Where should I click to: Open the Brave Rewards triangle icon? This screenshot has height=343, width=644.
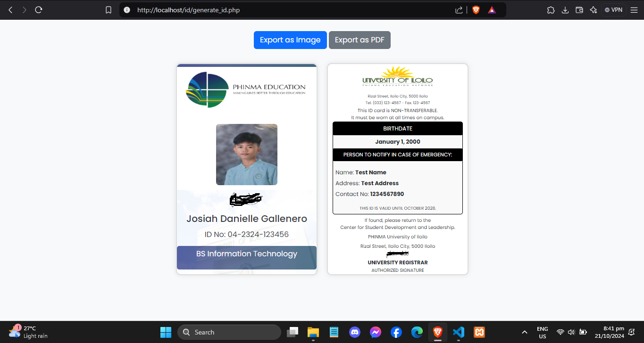(492, 10)
